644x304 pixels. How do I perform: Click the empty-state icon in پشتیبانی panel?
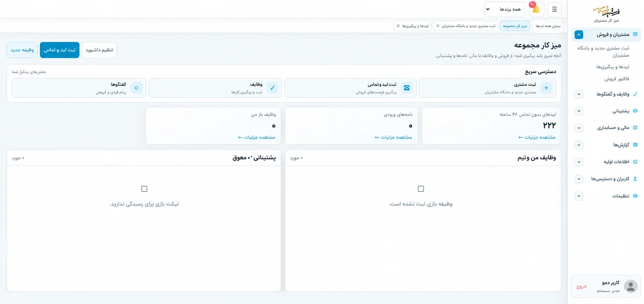(144, 189)
